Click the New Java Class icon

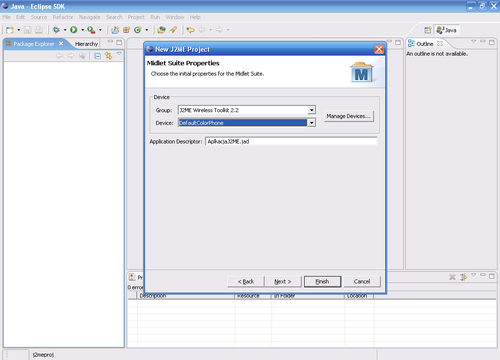pos(138,30)
